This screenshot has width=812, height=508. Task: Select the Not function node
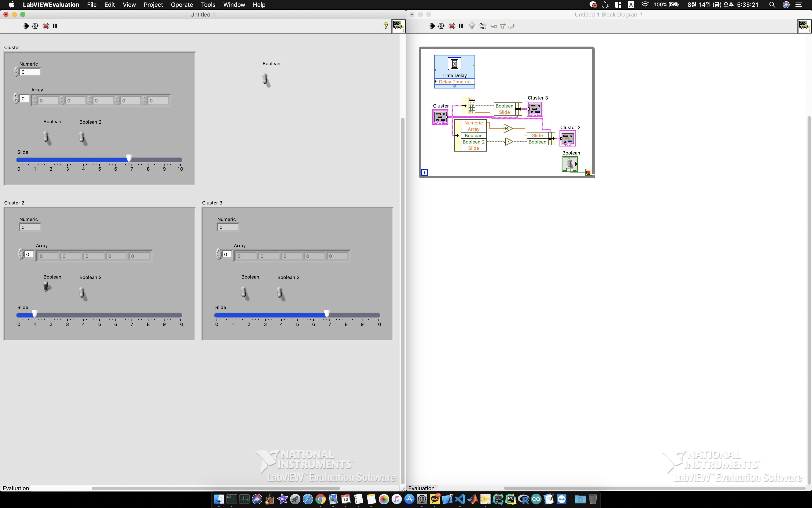pyautogui.click(x=508, y=142)
